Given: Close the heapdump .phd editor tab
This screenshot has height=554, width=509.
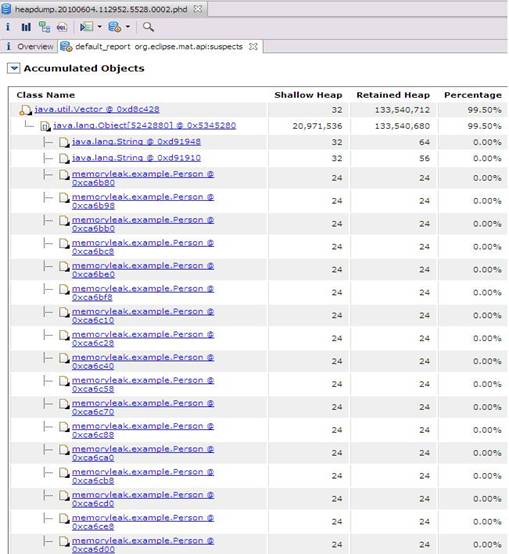Looking at the screenshot, I should 198,9.
